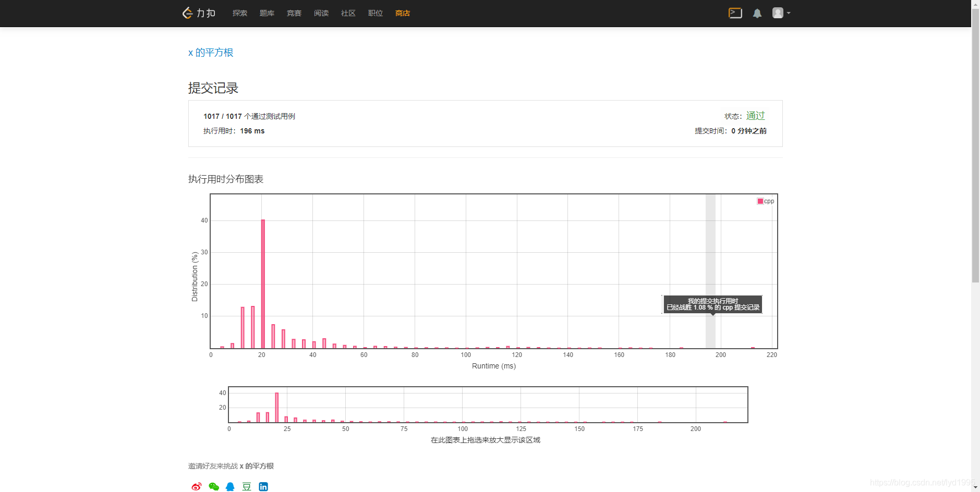Click the vertical page scrollbar thumb
Viewport: 980px width, 492px height.
coord(975,146)
